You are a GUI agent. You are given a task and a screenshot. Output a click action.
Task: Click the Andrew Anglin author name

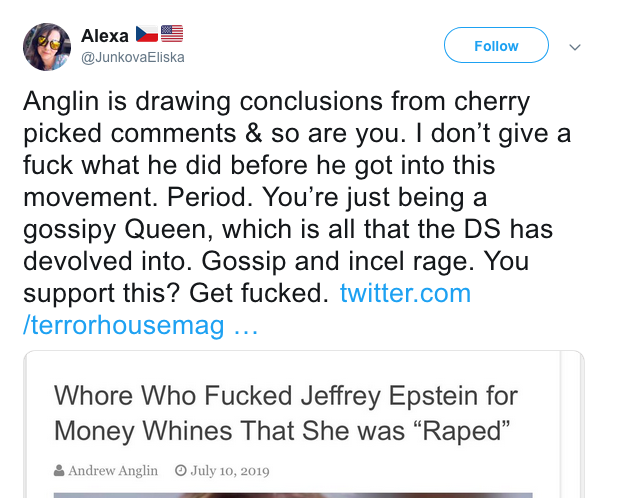(x=114, y=470)
